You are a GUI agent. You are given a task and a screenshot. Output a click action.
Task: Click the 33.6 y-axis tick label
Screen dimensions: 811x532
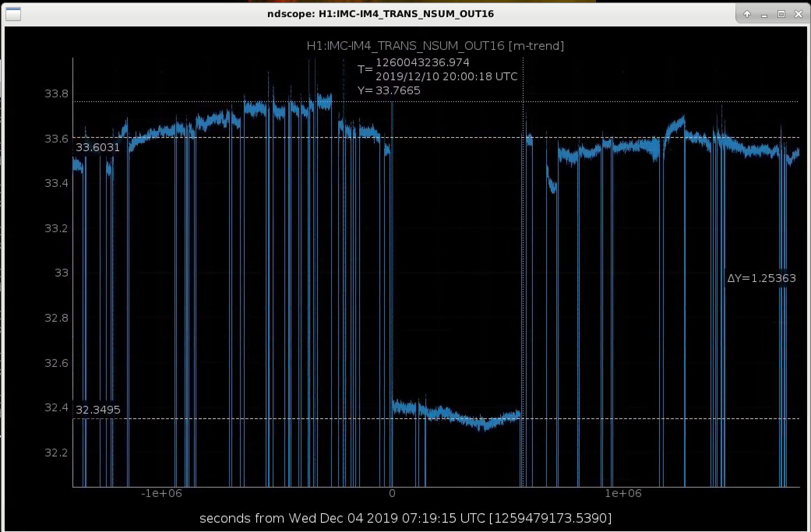tap(56, 139)
